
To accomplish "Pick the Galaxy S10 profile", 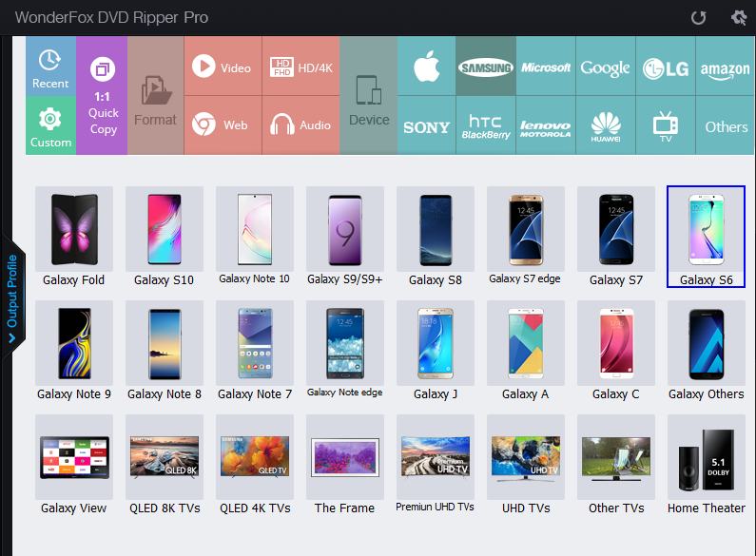I will coord(164,237).
